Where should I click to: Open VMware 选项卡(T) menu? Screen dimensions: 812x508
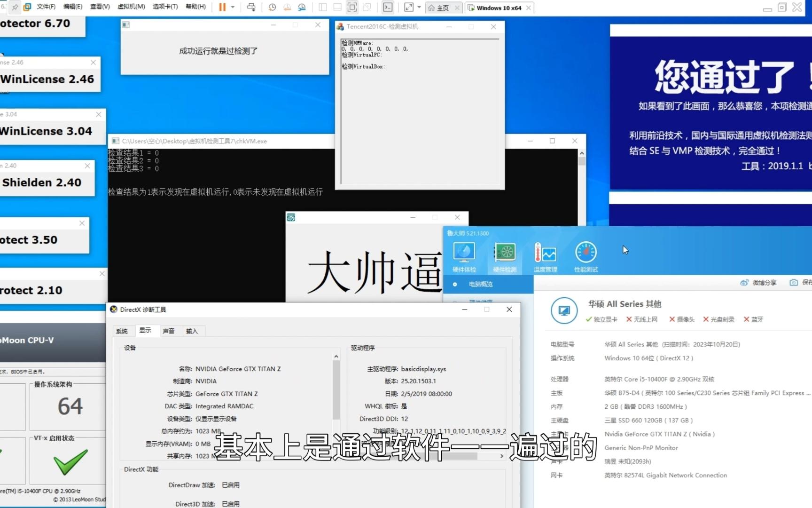[x=165, y=7]
